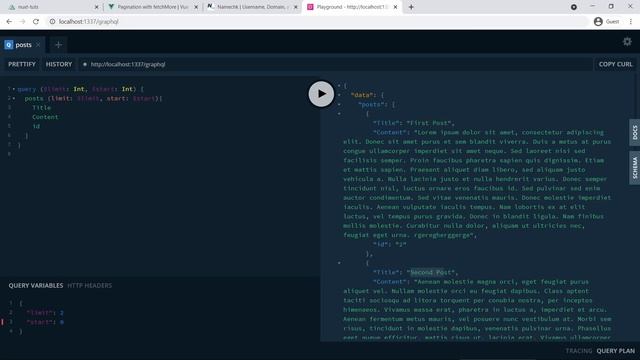Open QUERY PLAN panel

(616, 351)
